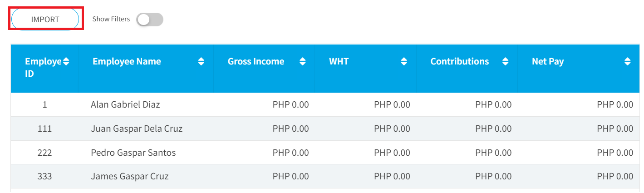Image resolution: width=644 pixels, height=193 pixels.
Task: Sort by Net Pay arrows icon
Action: click(x=628, y=61)
